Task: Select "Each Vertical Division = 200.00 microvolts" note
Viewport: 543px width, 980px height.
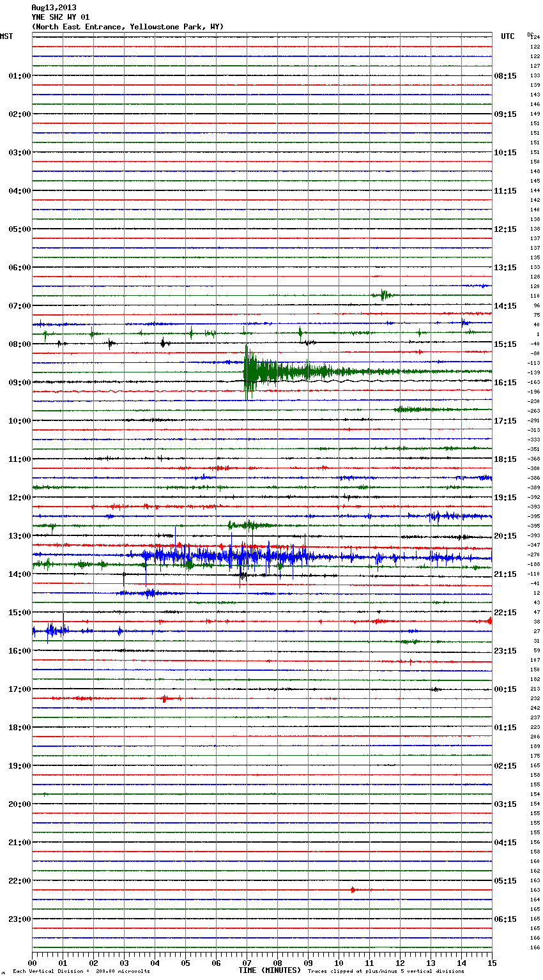Action: click(81, 971)
